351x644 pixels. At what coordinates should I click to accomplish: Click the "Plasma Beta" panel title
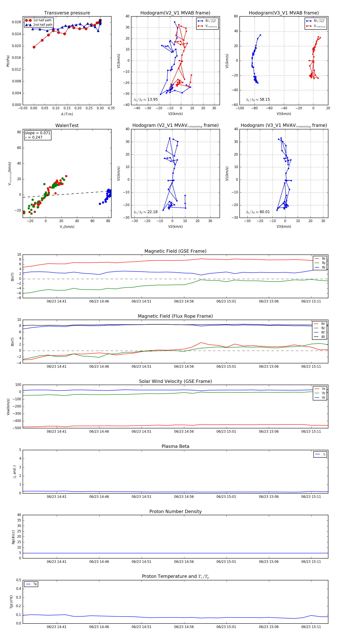[x=175, y=447]
